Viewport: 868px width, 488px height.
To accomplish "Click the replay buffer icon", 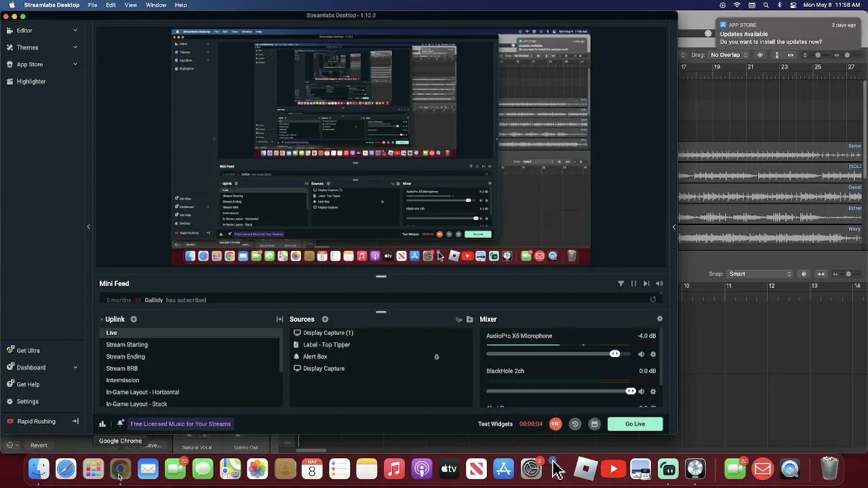I will (x=575, y=424).
